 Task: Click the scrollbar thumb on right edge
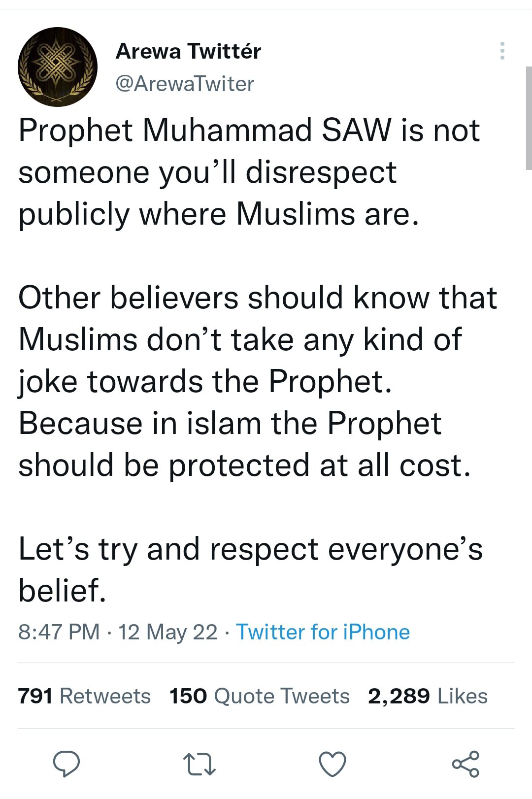coord(529,118)
